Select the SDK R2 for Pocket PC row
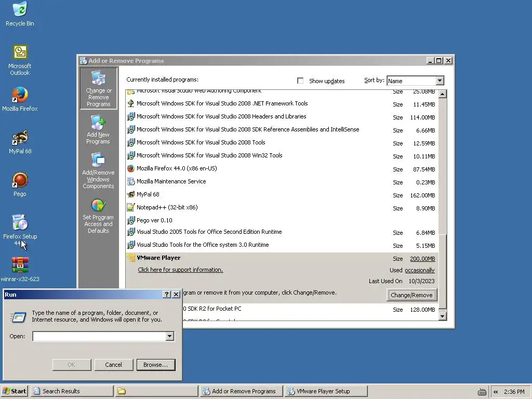Image resolution: width=532 pixels, height=399 pixels. point(311,309)
